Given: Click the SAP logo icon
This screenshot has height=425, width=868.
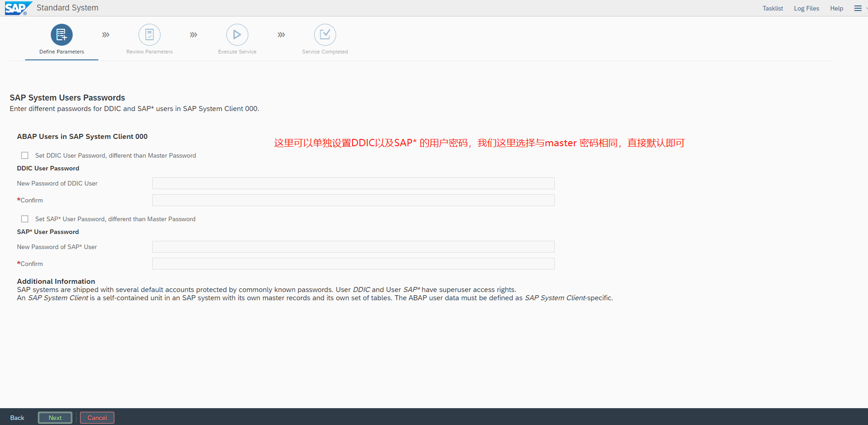Looking at the screenshot, I should point(17,8).
